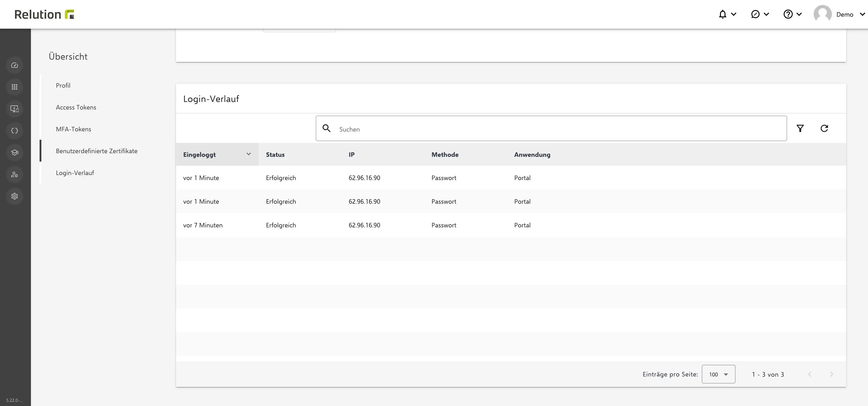Open the notifications bell
Screen dimensions: 868x406
click(x=722, y=14)
